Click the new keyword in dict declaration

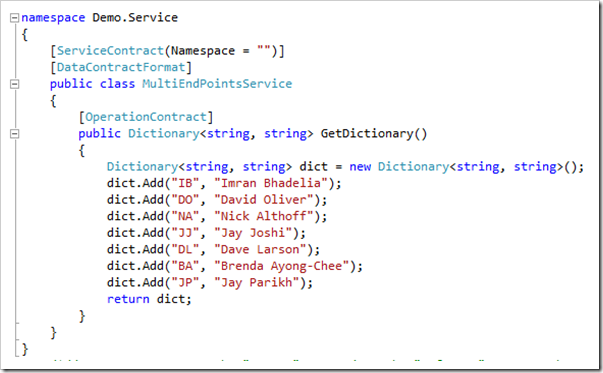[x=360, y=167]
